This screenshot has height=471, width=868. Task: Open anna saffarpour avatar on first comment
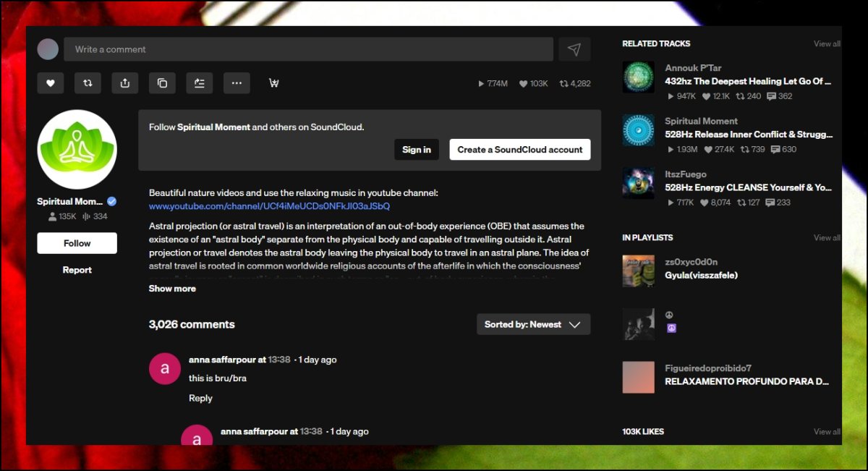click(164, 368)
